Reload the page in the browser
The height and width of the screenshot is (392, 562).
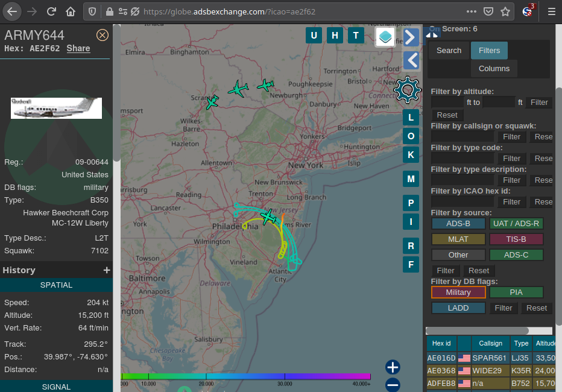point(51,12)
